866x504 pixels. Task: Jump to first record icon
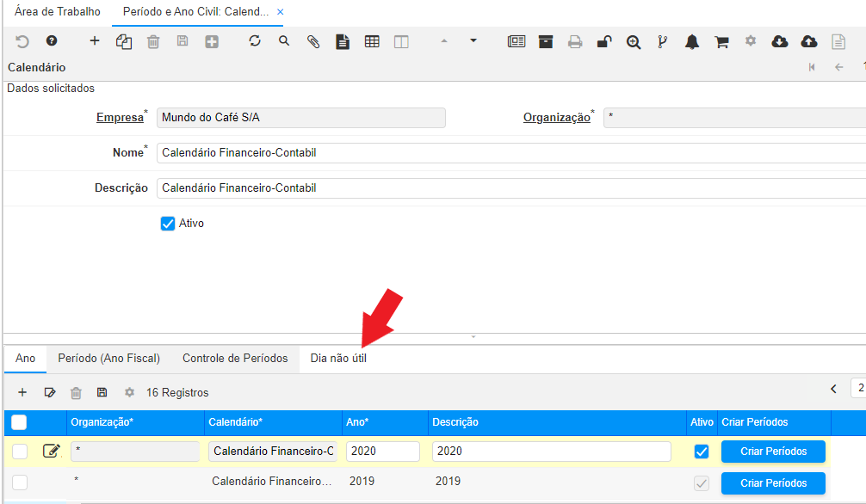pyautogui.click(x=811, y=67)
